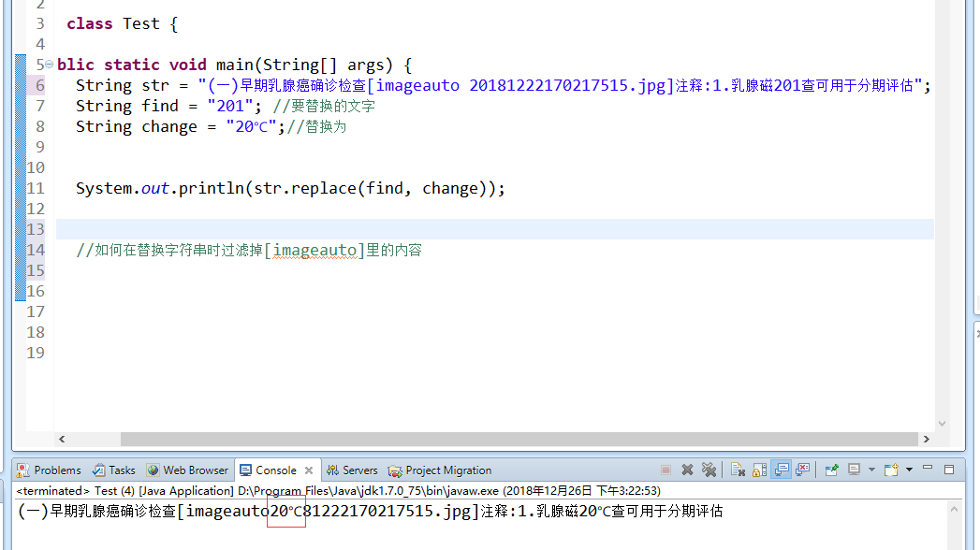Expand the Open Console dropdown arrow
Viewport: 980px width, 550px height.
[910, 470]
